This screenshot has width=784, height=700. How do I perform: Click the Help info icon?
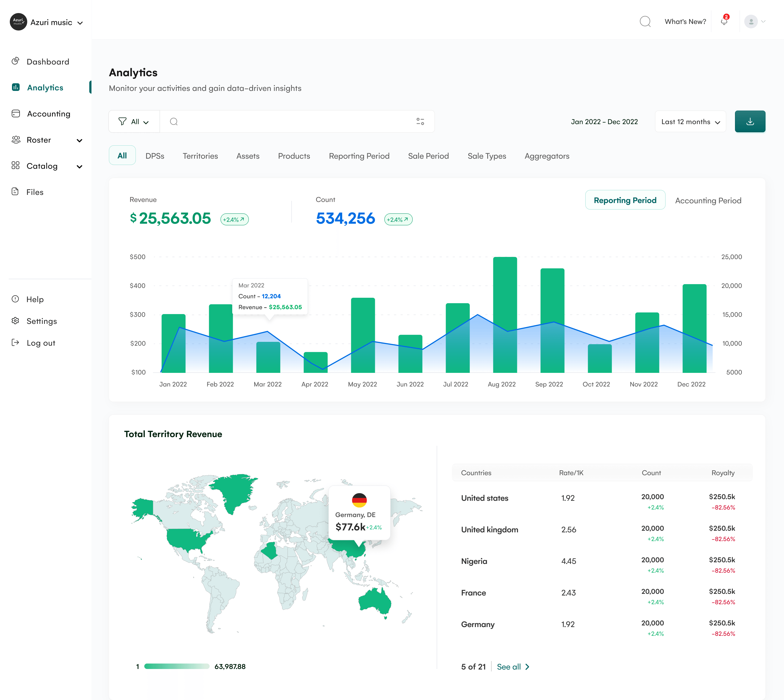tap(16, 299)
